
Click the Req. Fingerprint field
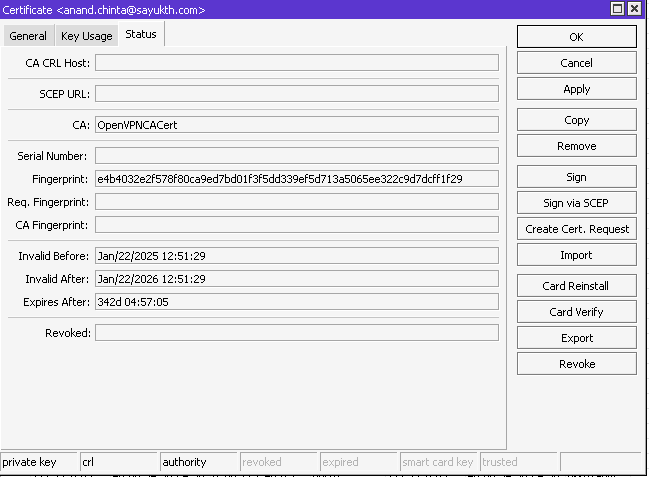click(x=297, y=202)
